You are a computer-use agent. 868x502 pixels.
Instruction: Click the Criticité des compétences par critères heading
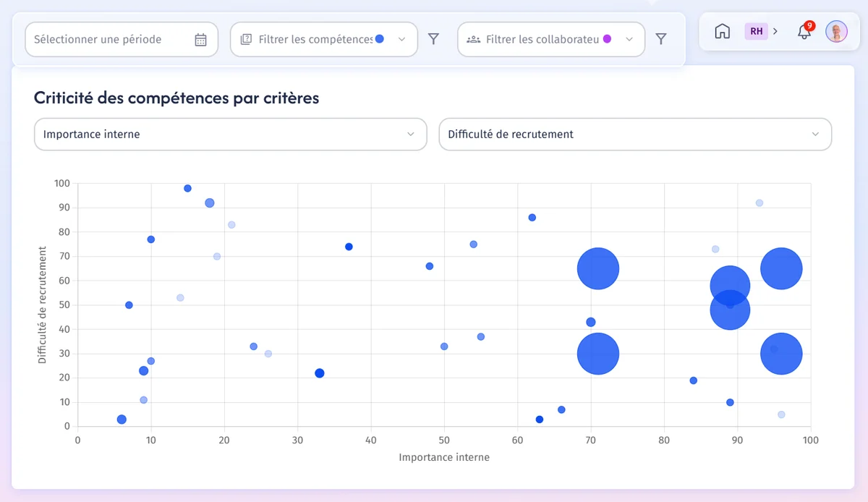[176, 98]
